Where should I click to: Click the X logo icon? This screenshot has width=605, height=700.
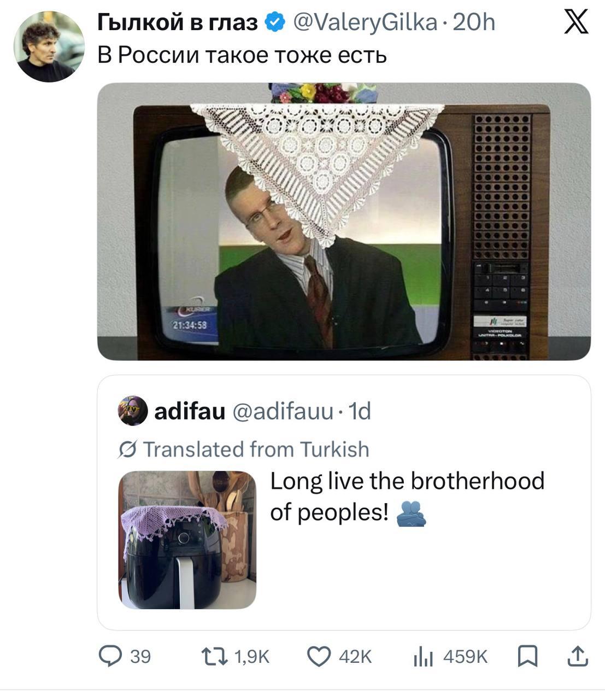pyautogui.click(x=575, y=23)
